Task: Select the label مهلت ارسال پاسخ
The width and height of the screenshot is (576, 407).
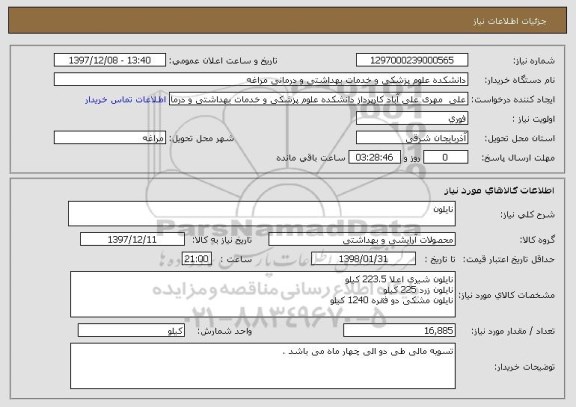Action: pyautogui.click(x=518, y=158)
